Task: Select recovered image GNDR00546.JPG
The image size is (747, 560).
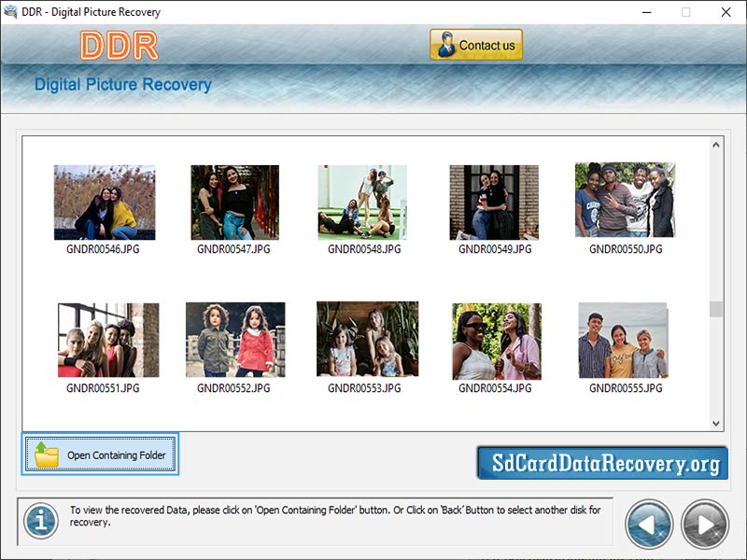Action: pos(106,201)
